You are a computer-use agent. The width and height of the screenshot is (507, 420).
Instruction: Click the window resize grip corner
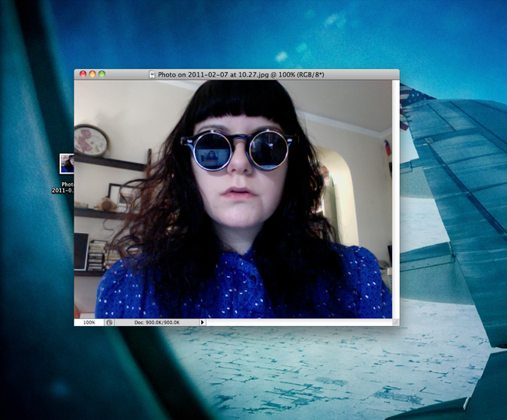coord(395,322)
